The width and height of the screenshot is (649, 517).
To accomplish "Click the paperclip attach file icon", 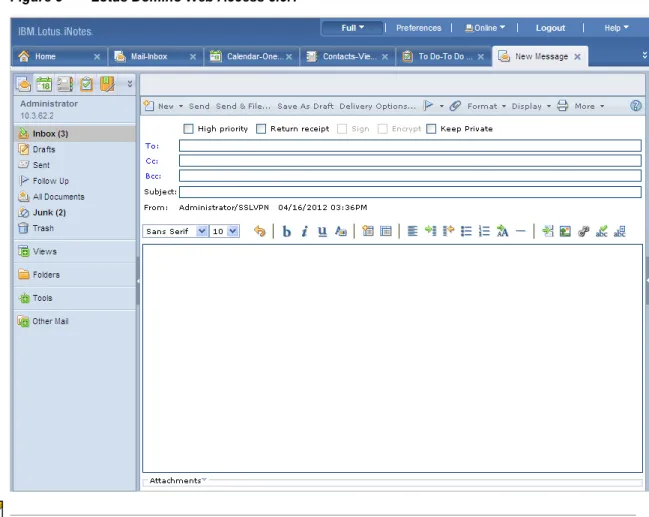I will (x=455, y=106).
